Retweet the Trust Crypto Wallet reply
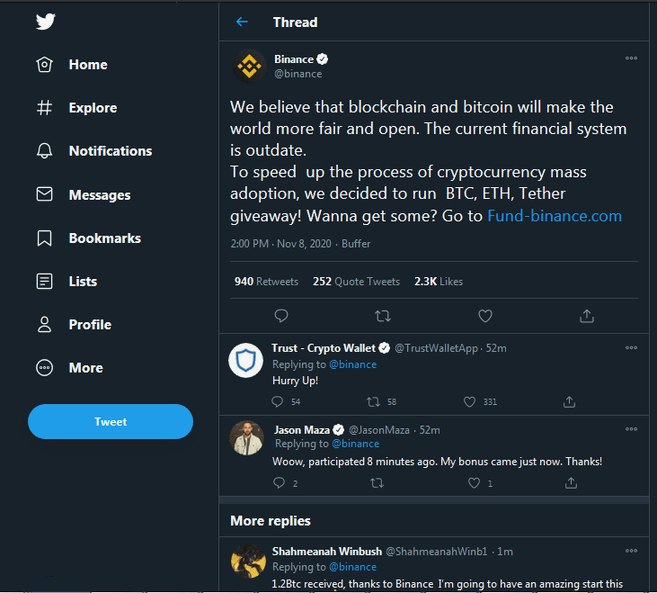This screenshot has height=593, width=657. 373,402
